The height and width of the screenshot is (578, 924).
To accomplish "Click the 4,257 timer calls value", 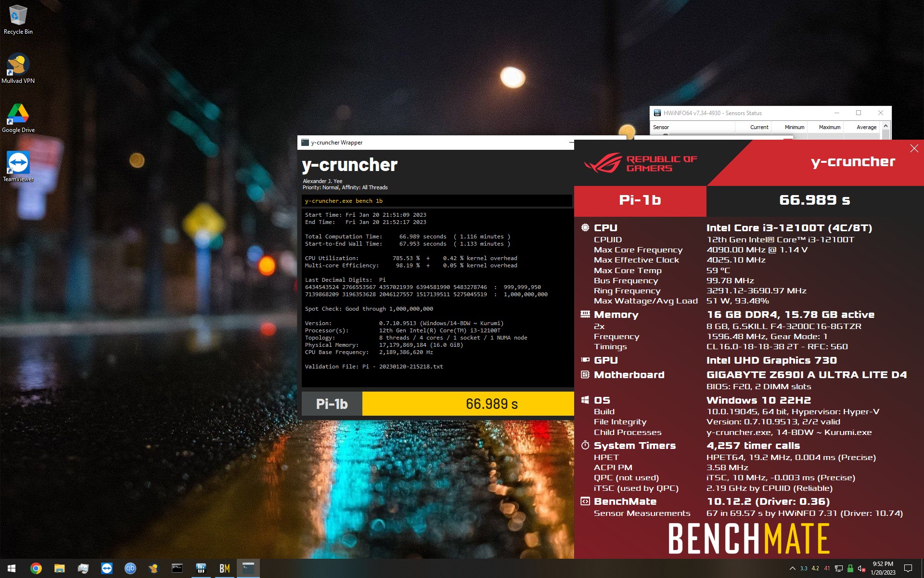I will click(x=753, y=446).
